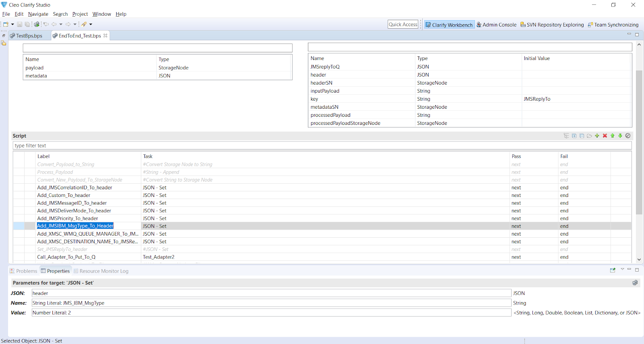
Task: Click the Back navigation arrow
Action: coord(54,24)
